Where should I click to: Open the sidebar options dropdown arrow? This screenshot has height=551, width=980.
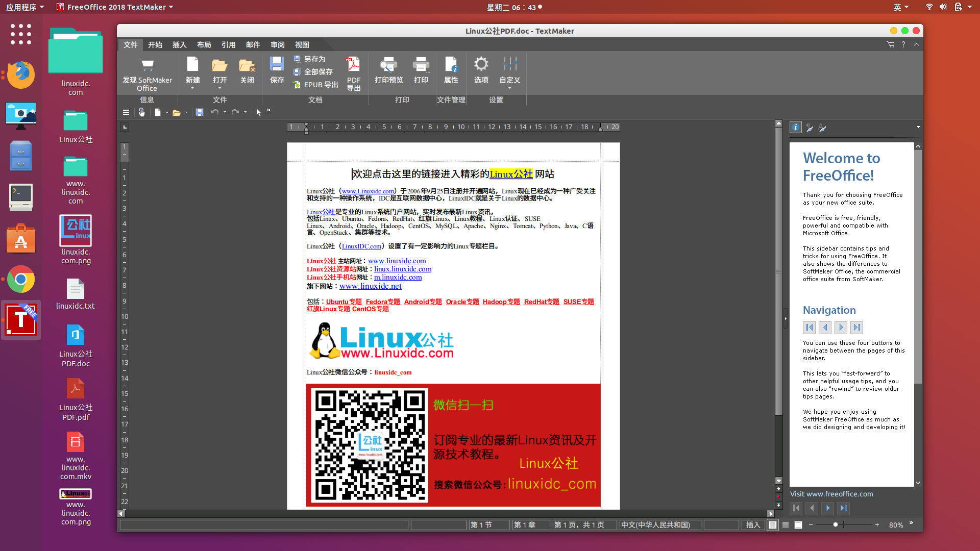[x=918, y=127]
